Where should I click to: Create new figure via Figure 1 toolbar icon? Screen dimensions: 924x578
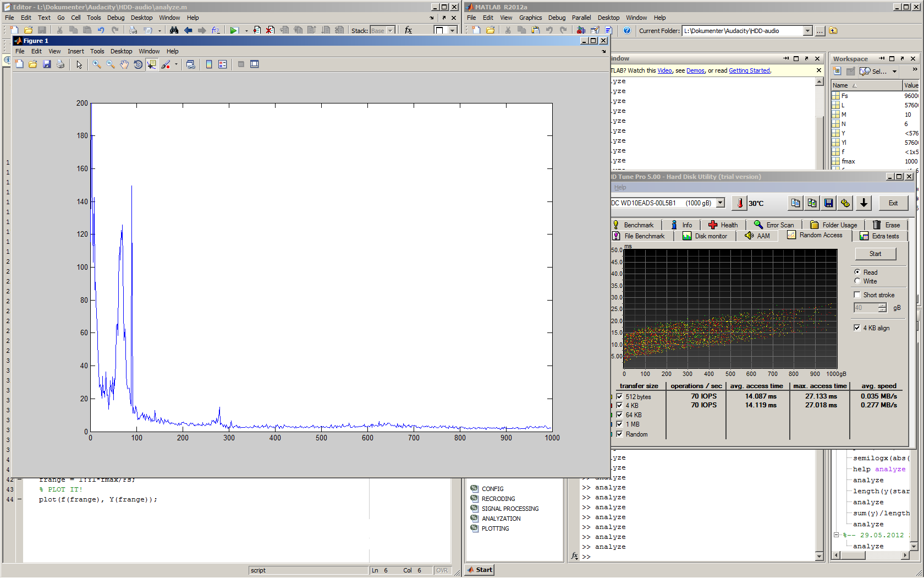(19, 64)
